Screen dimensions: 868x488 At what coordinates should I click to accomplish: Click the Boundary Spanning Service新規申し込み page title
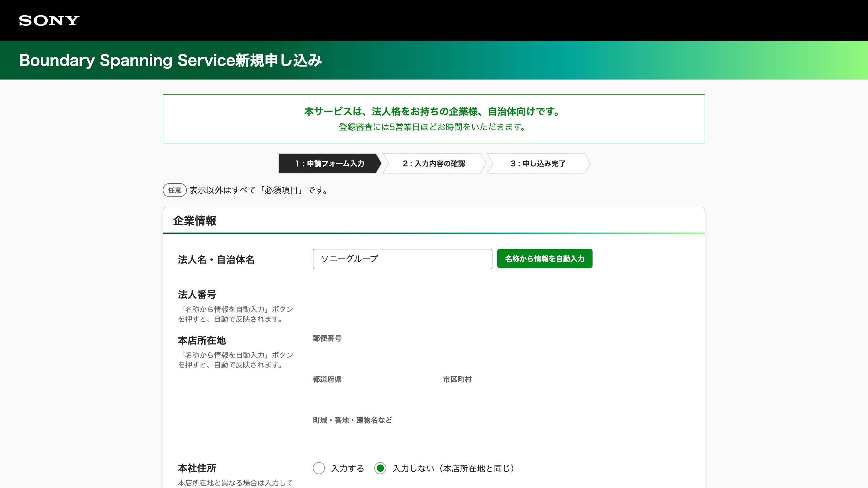coord(171,60)
